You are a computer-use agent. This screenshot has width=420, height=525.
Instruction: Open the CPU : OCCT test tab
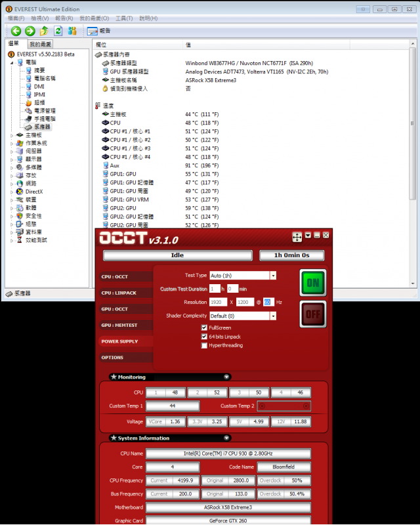(x=125, y=276)
